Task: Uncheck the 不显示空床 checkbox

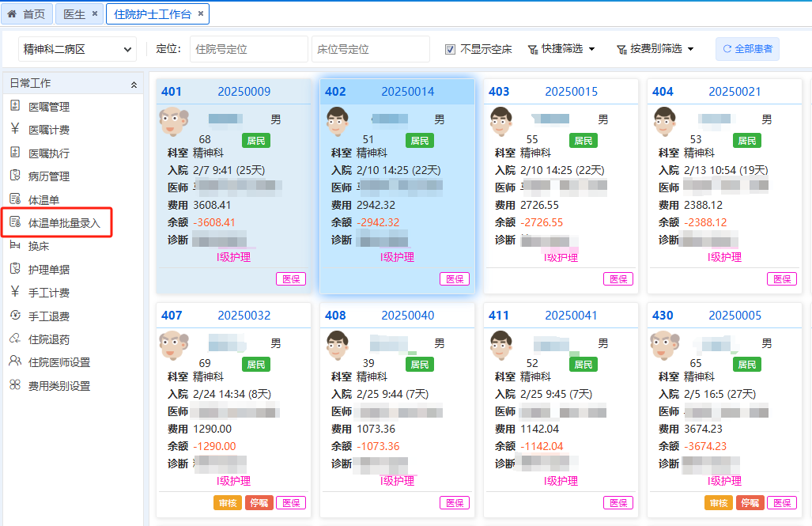Action: pyautogui.click(x=450, y=49)
